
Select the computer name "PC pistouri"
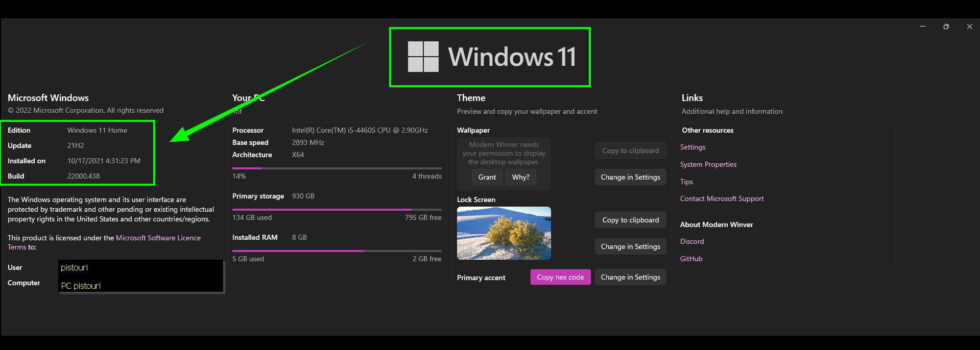tap(81, 286)
